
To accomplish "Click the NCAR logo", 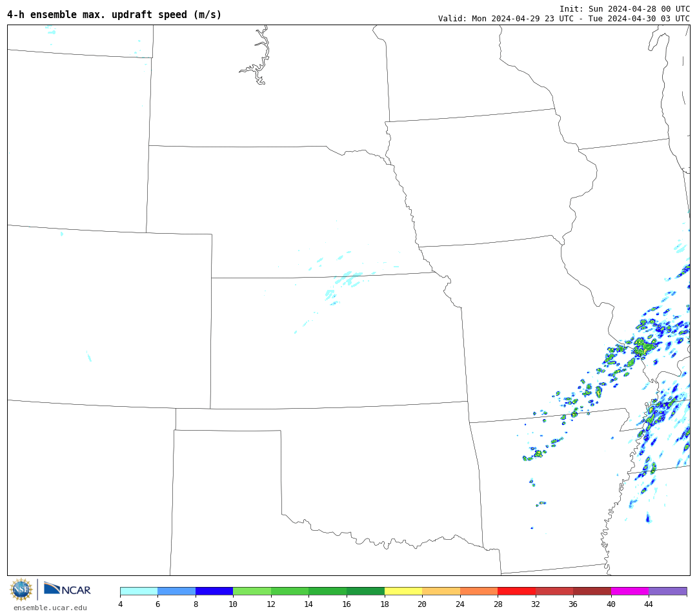I will coord(67,589).
